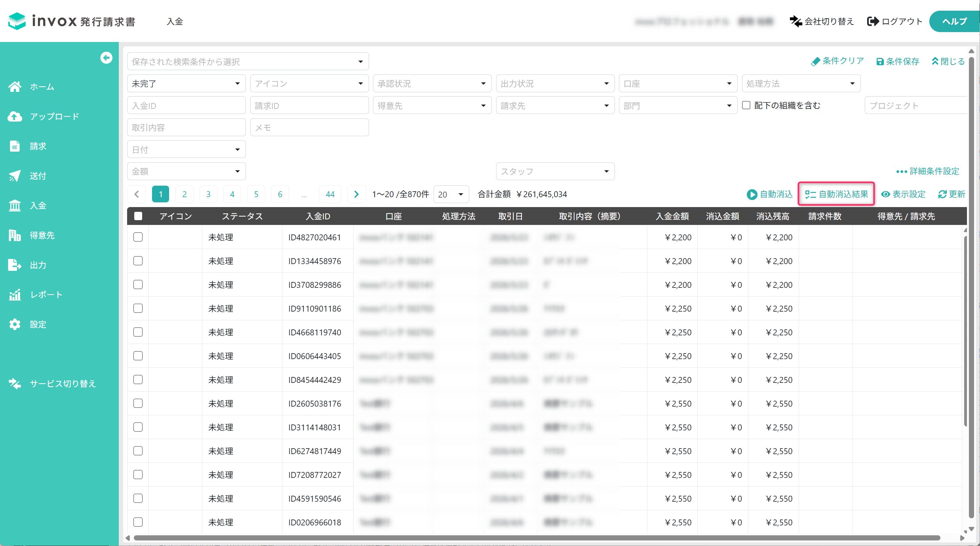Sort by ステータス column header
Viewport: 980px width, 546px height.
242,216
